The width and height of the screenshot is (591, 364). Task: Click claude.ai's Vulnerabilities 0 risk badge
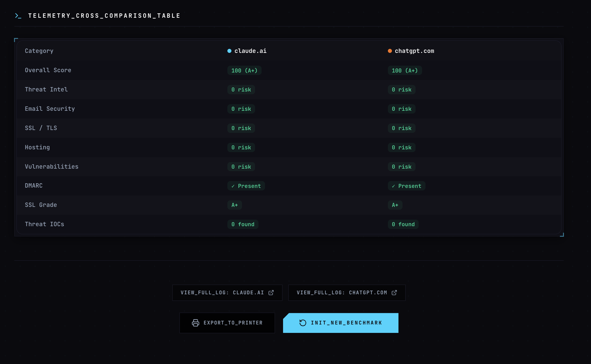(x=241, y=167)
